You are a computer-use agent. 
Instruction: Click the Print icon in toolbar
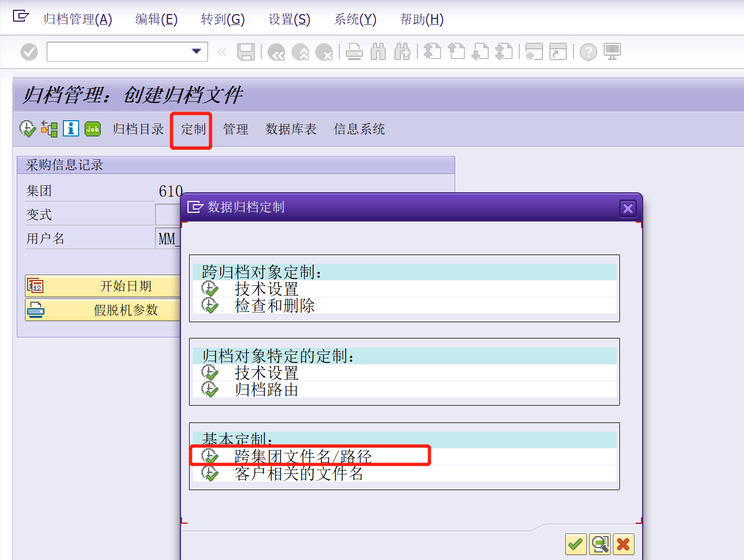coord(354,52)
